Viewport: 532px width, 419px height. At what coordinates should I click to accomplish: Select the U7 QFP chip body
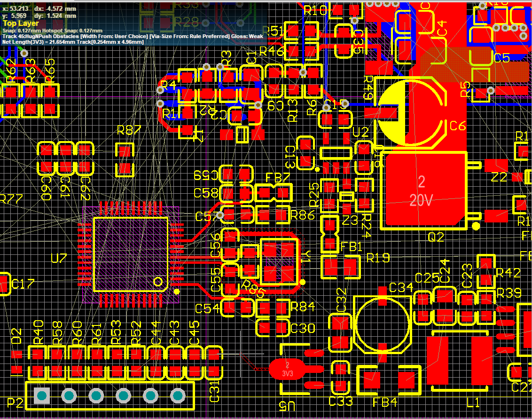tap(131, 254)
